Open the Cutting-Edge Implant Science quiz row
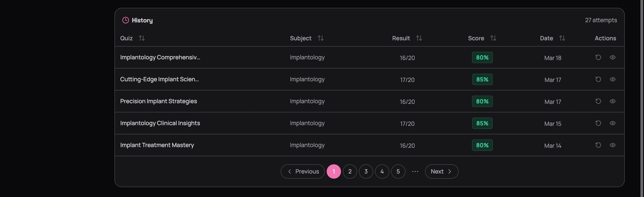Image resolution: width=644 pixels, height=197 pixels. (159, 79)
